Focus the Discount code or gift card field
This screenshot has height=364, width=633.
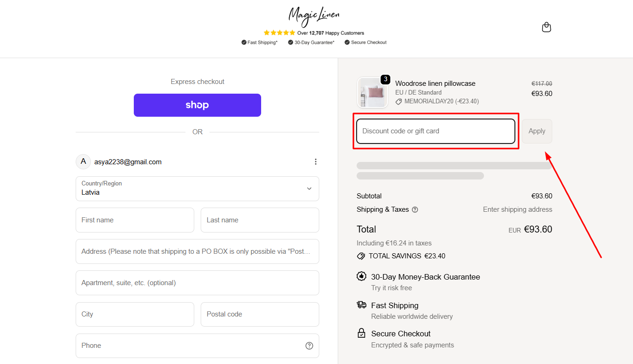[x=436, y=131]
